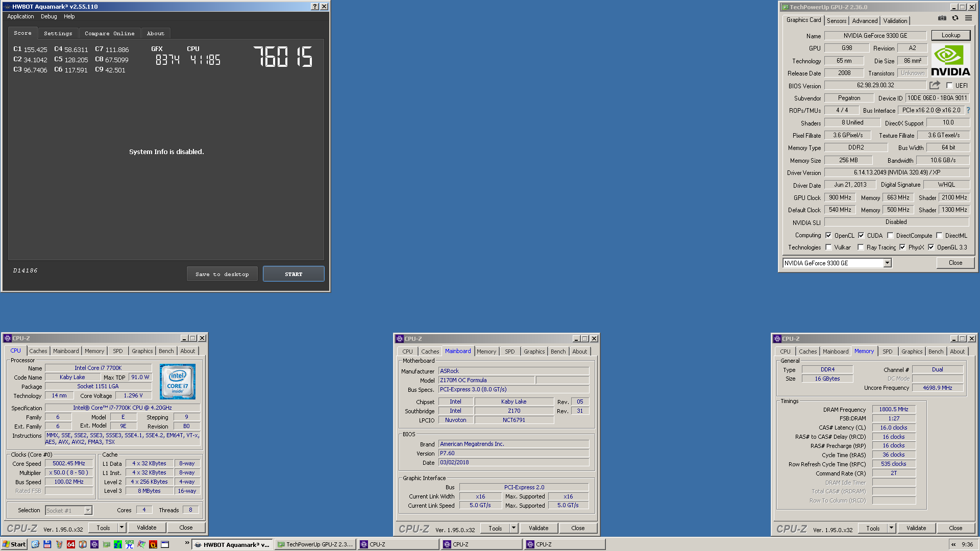Launch the green GPU-Z card quick launch icon
Image resolution: width=980 pixels, height=551 pixels.
pyautogui.click(x=106, y=544)
